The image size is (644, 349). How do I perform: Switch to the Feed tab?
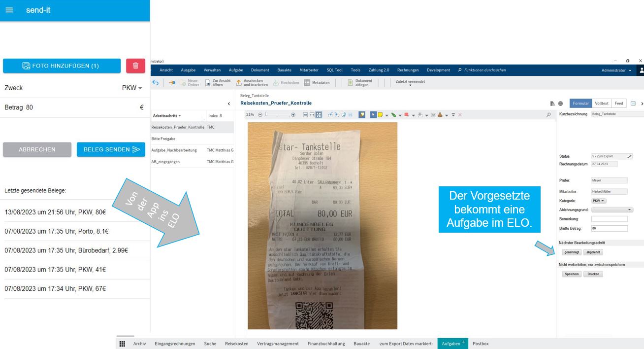pos(619,104)
